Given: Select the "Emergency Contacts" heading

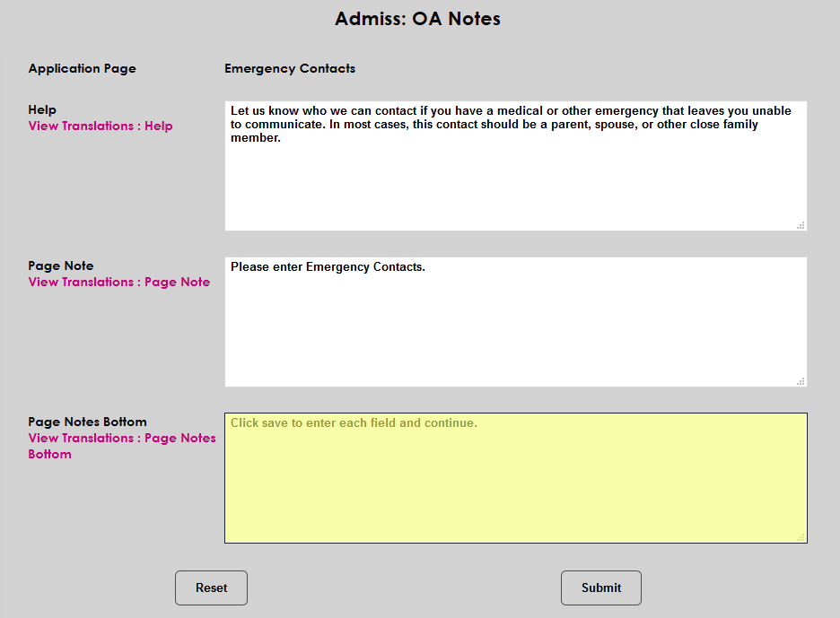Looking at the screenshot, I should click(x=289, y=68).
